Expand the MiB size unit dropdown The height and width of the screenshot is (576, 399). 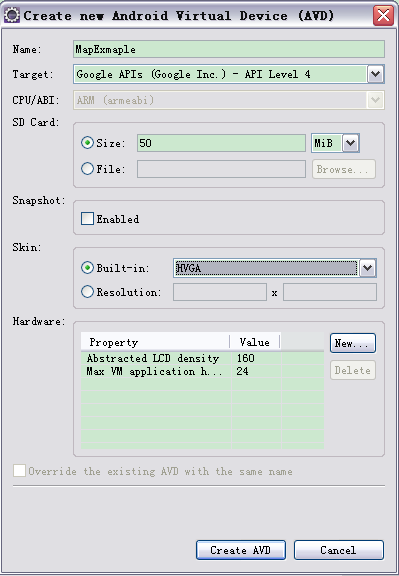coord(351,143)
